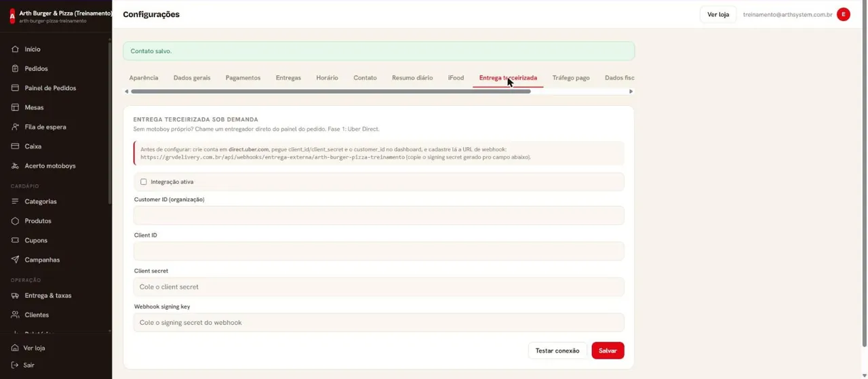This screenshot has height=379, width=868.
Task: Click the Clientes people icon
Action: pos(15,315)
